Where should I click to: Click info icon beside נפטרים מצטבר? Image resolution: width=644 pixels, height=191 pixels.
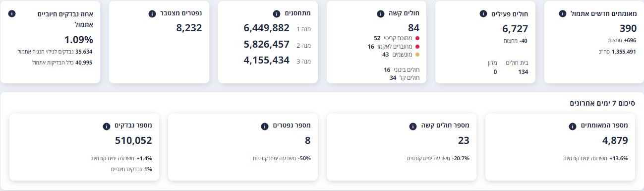[x=152, y=14]
